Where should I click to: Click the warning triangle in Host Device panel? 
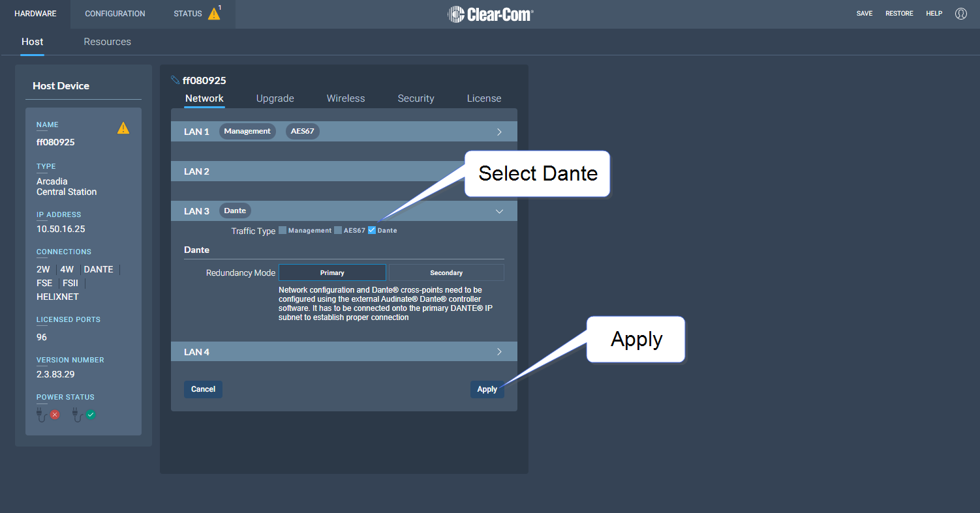[123, 128]
